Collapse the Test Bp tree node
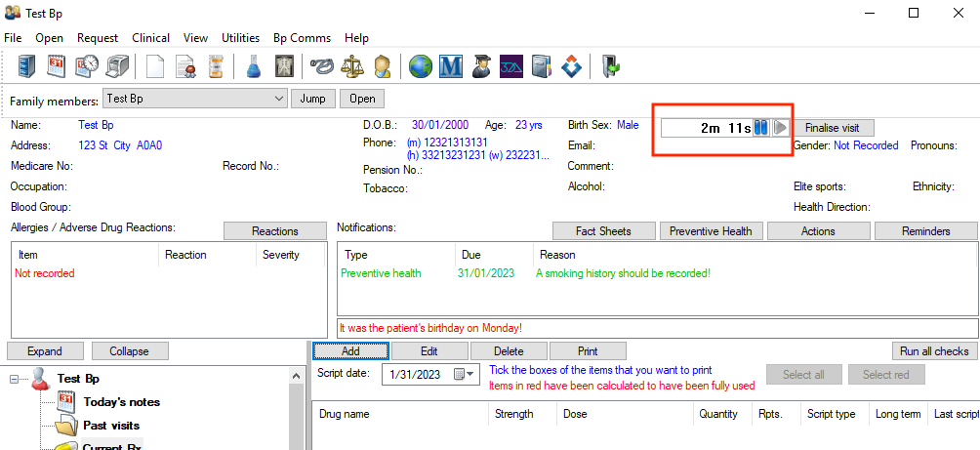Image resolution: width=980 pixels, height=450 pixels. coord(16,379)
